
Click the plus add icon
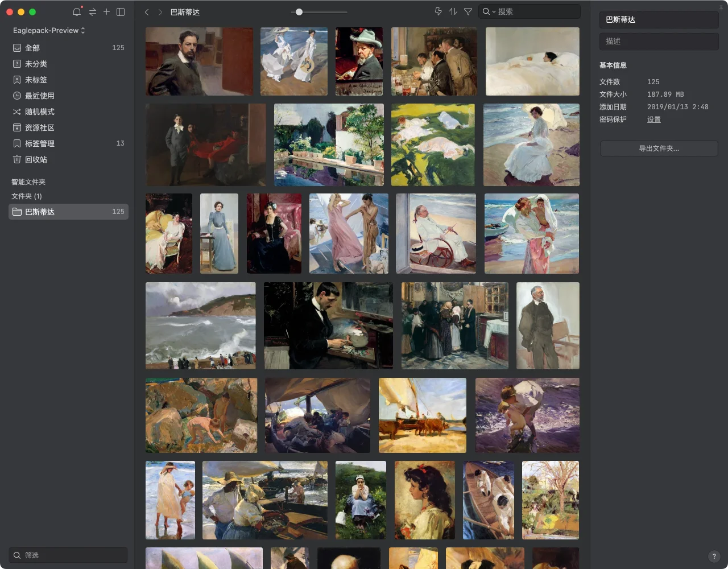coord(106,12)
